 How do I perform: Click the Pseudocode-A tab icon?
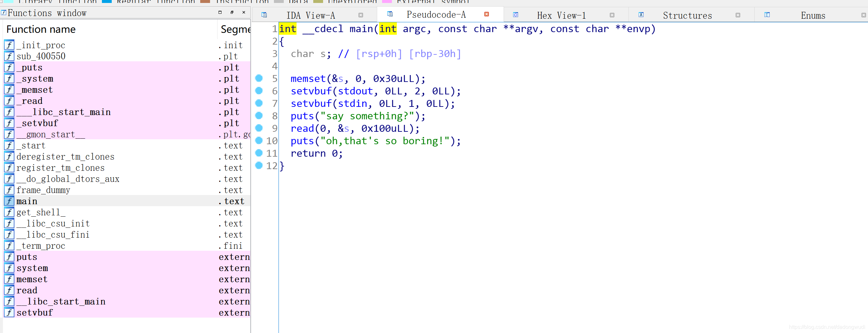point(390,14)
